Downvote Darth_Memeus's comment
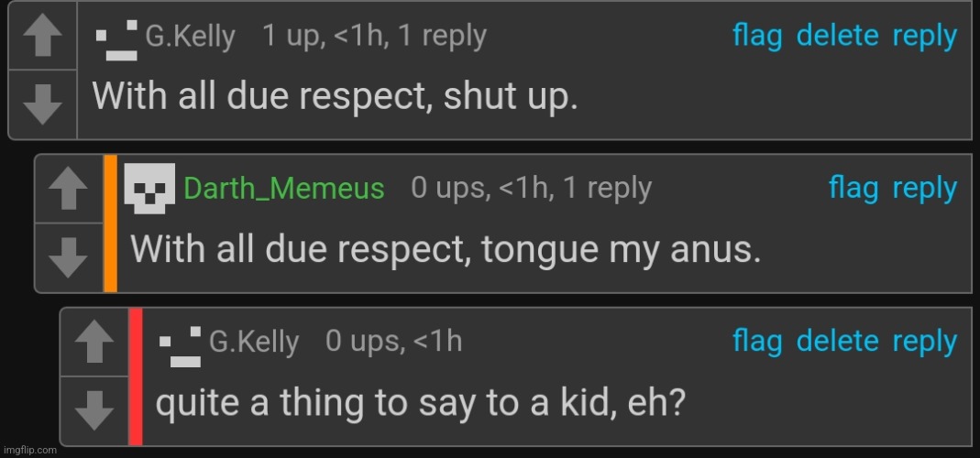980x458 pixels. pyautogui.click(x=68, y=257)
